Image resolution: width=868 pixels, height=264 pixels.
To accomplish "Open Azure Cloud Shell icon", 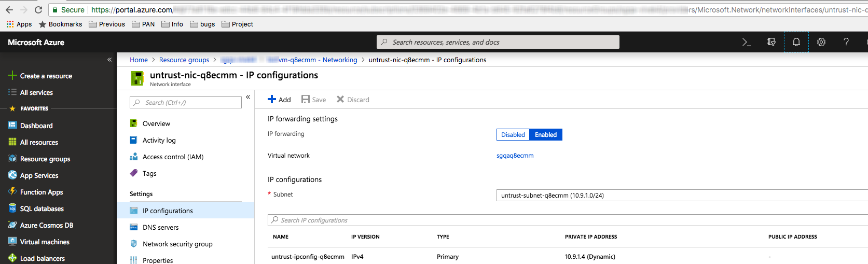I will tap(746, 43).
